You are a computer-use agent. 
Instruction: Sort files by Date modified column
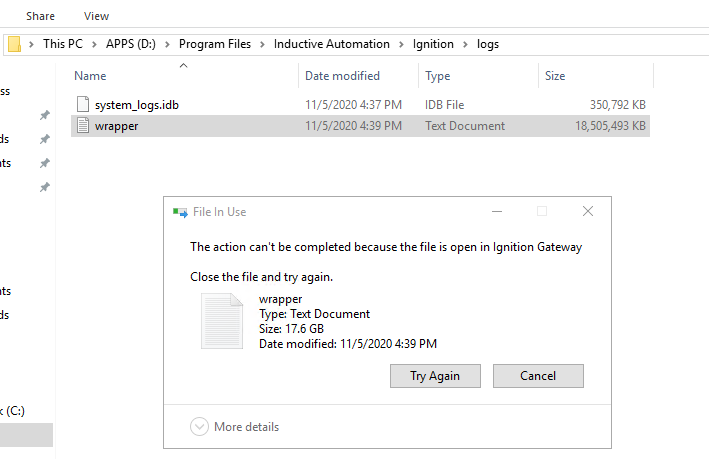click(x=342, y=76)
